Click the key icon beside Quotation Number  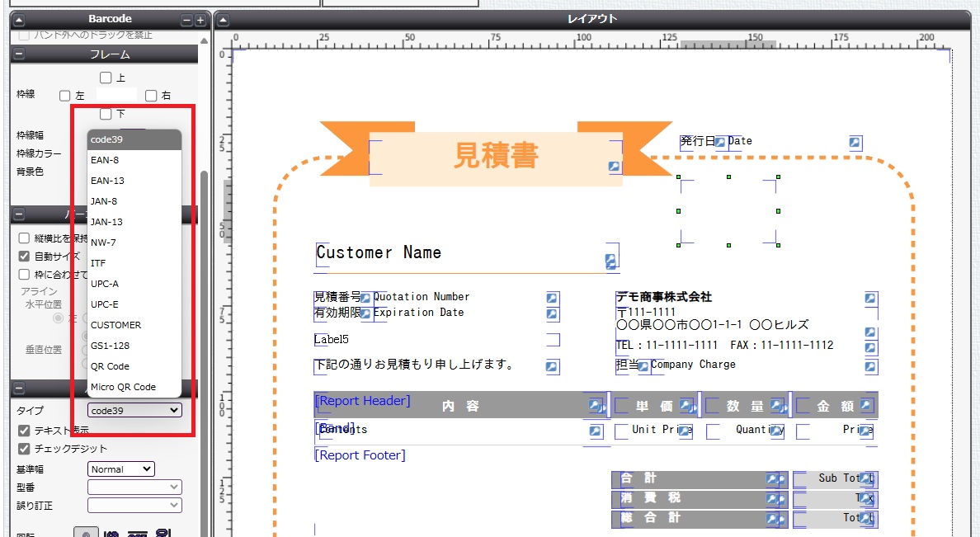point(552,298)
